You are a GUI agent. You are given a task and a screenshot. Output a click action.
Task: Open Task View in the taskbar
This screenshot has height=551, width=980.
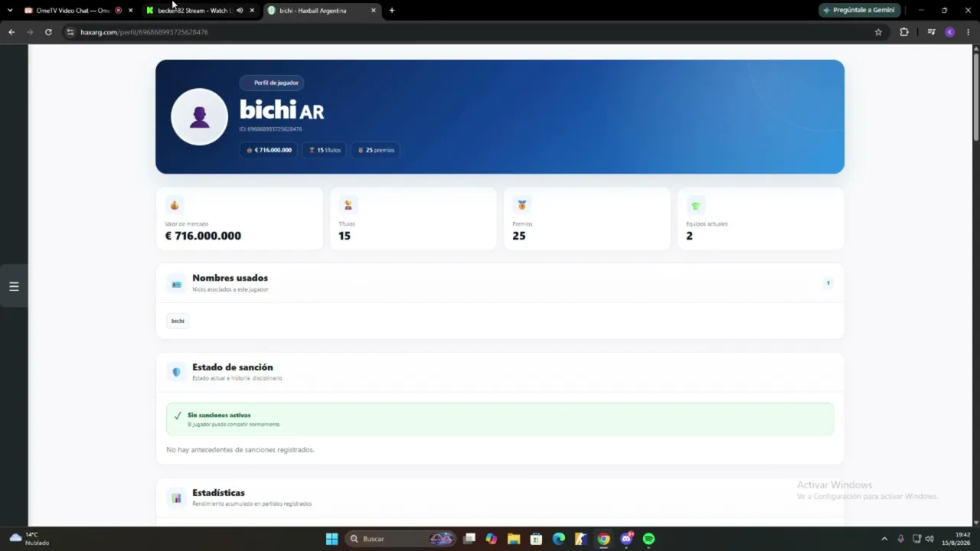pyautogui.click(x=469, y=539)
